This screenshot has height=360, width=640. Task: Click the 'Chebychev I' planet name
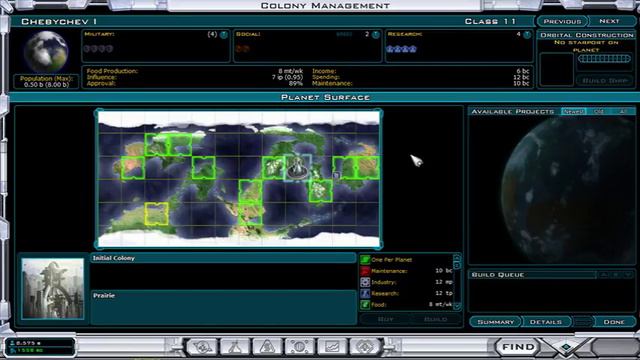[59, 22]
